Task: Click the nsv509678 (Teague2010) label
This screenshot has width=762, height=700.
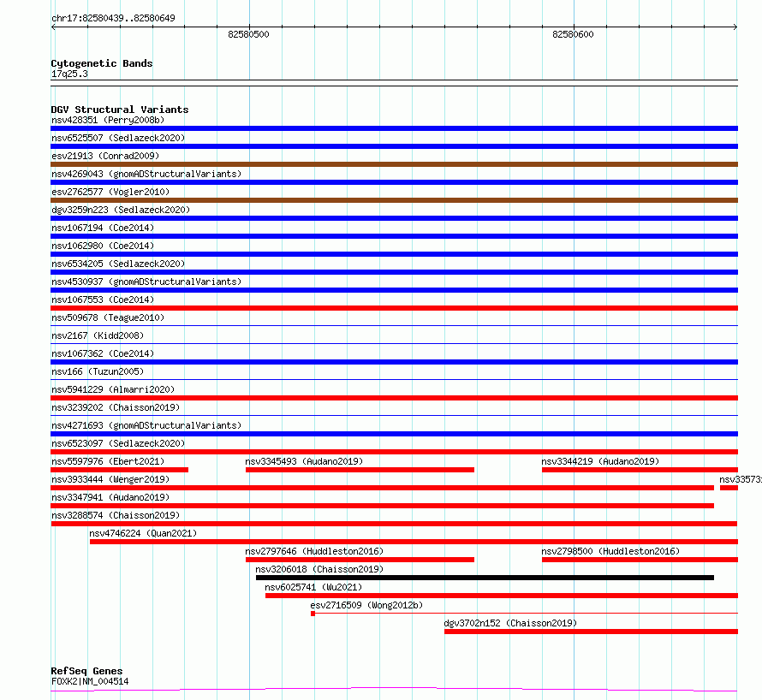Action: point(108,317)
